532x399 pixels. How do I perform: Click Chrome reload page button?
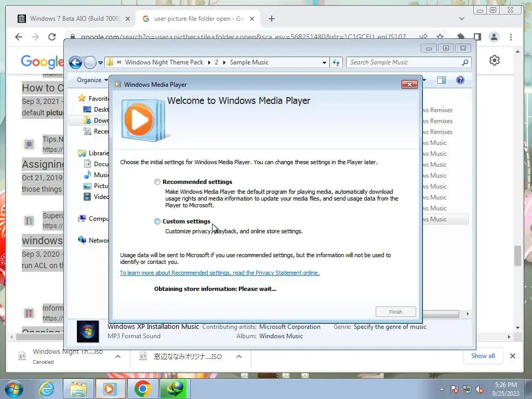tap(51, 37)
